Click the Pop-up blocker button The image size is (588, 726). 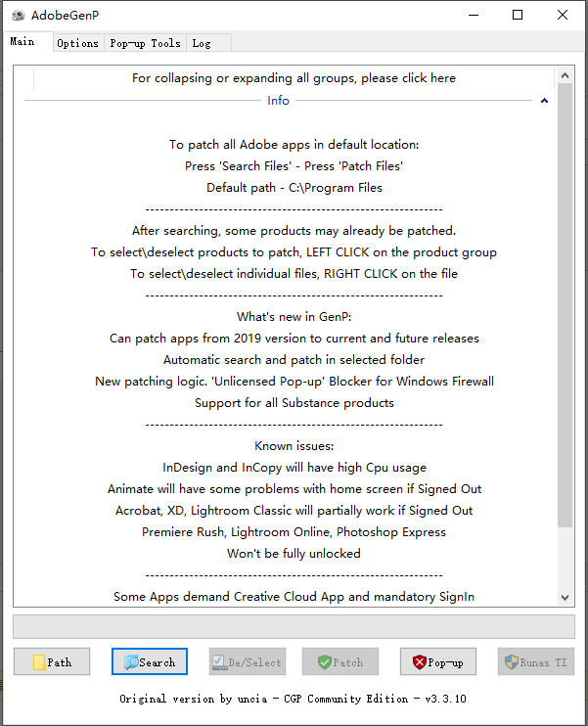tap(438, 661)
